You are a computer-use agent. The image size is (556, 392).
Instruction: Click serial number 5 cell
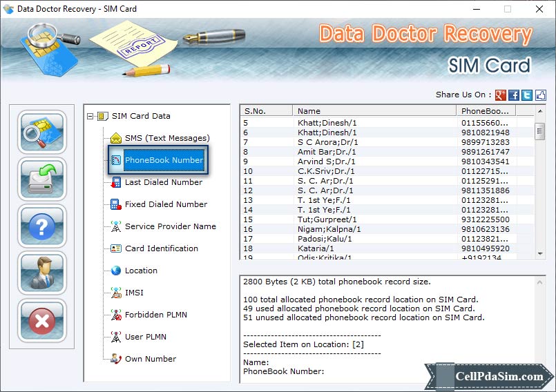coord(246,123)
